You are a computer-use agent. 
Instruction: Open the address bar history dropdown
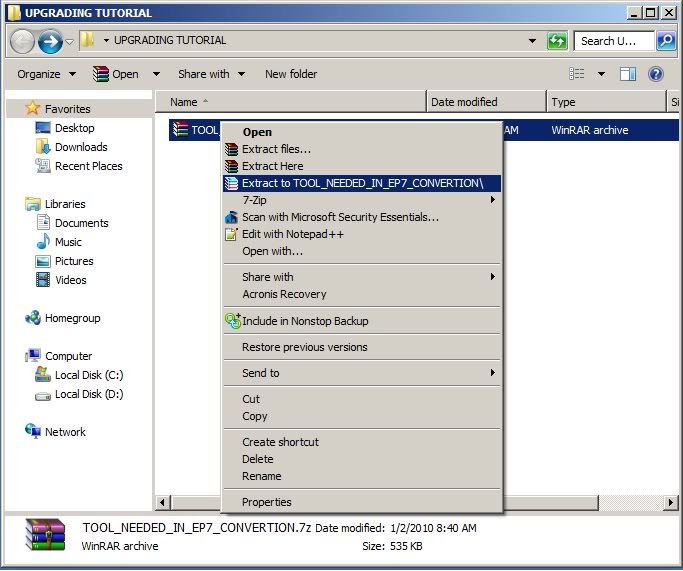[x=532, y=41]
